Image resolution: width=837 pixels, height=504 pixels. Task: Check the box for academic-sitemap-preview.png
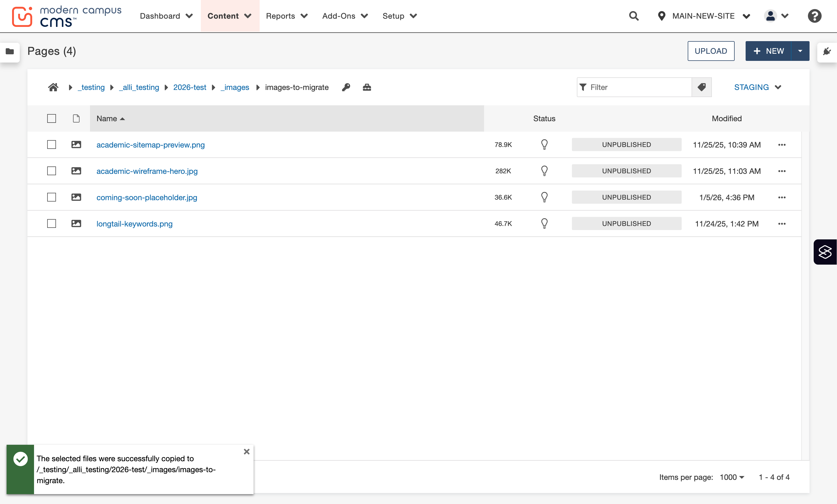52,145
